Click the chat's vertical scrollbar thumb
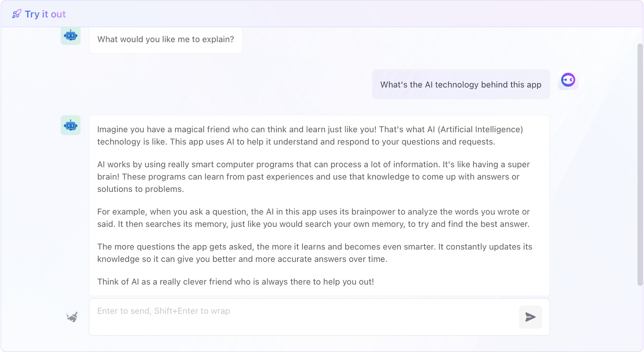This screenshot has width=644, height=352. (640, 165)
